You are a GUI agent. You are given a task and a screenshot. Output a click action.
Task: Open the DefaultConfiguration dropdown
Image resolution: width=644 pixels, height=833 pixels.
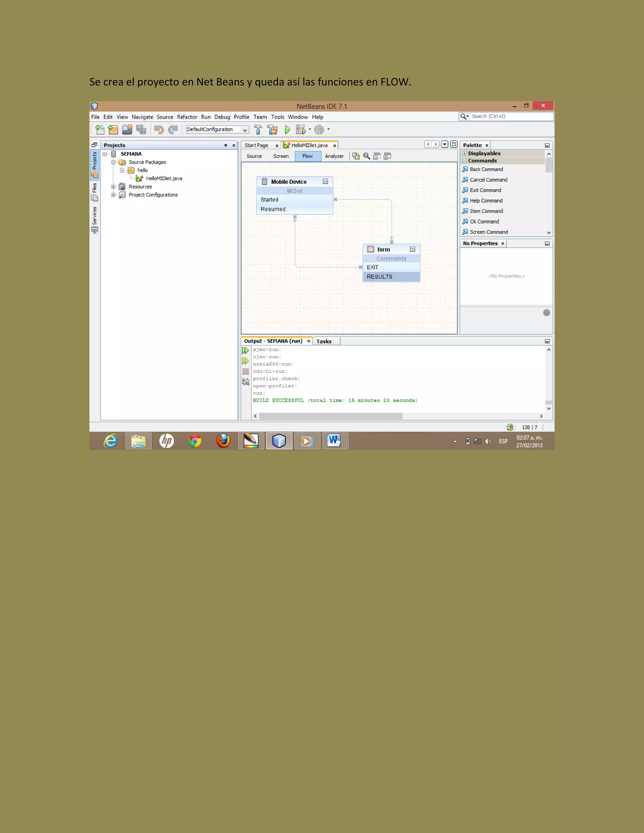click(x=245, y=130)
